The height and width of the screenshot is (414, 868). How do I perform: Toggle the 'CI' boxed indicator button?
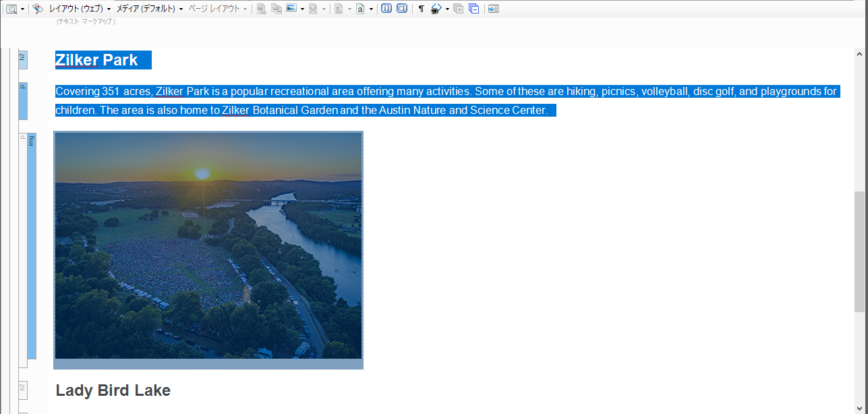tap(402, 9)
